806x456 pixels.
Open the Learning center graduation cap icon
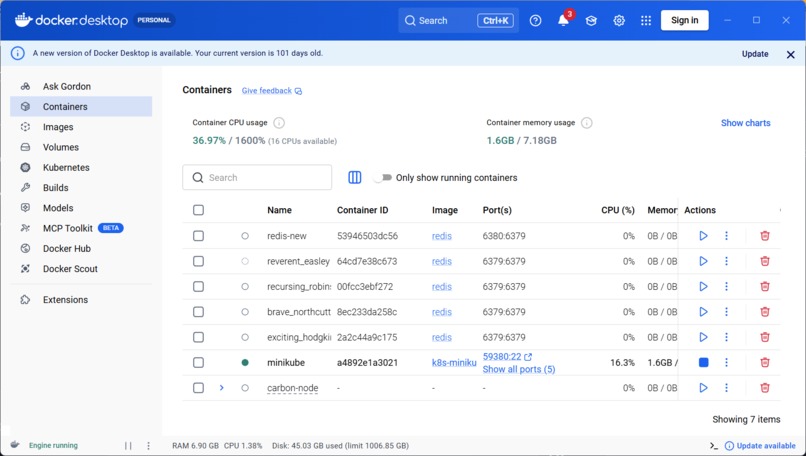591,21
